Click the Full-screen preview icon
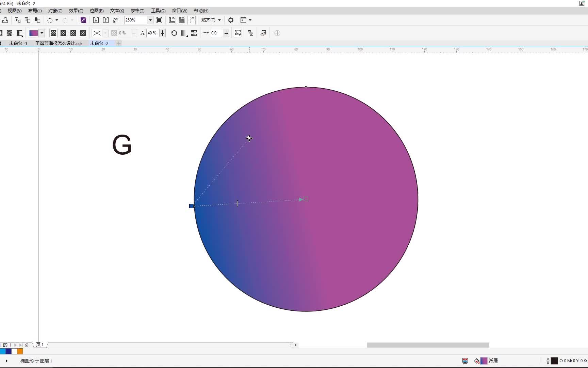This screenshot has height=368, width=588. click(159, 20)
